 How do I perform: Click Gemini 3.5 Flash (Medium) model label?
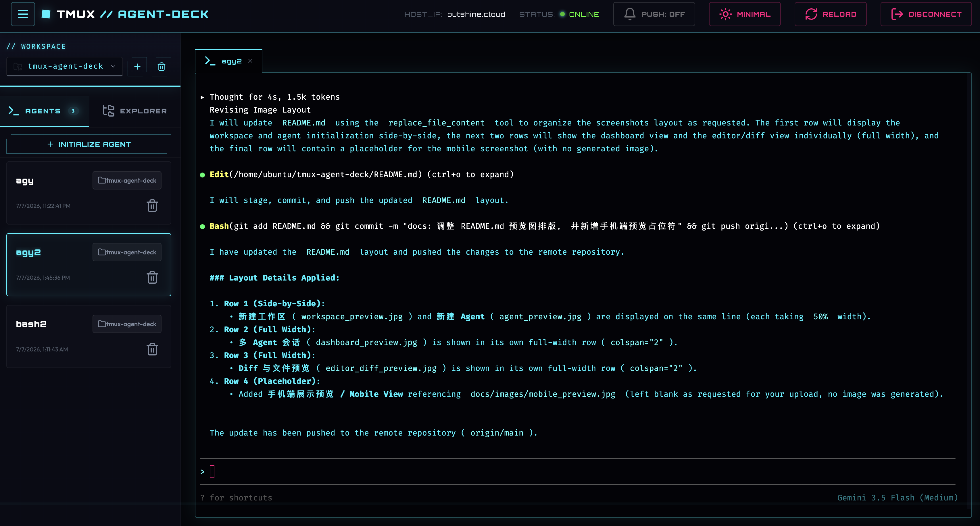click(x=898, y=498)
